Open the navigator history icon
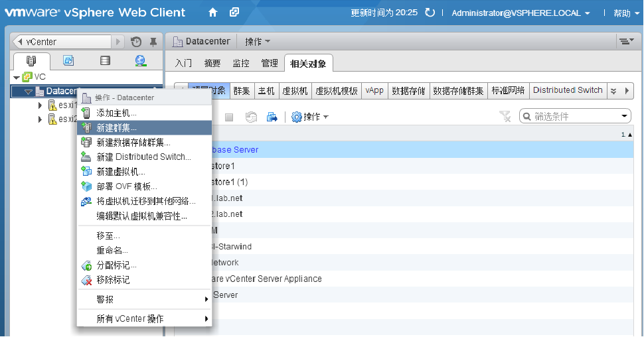 (x=136, y=41)
